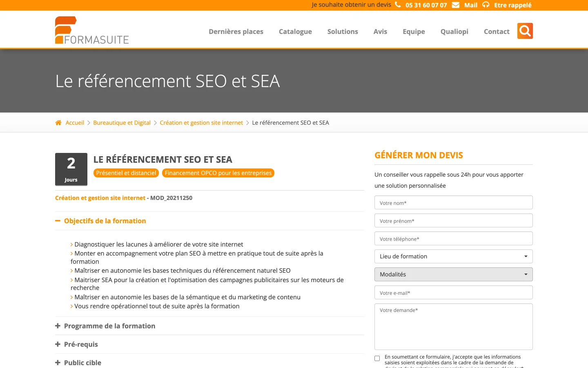588x368 pixels.
Task: Click Création et gestion site internet category link
Action: coord(100,198)
